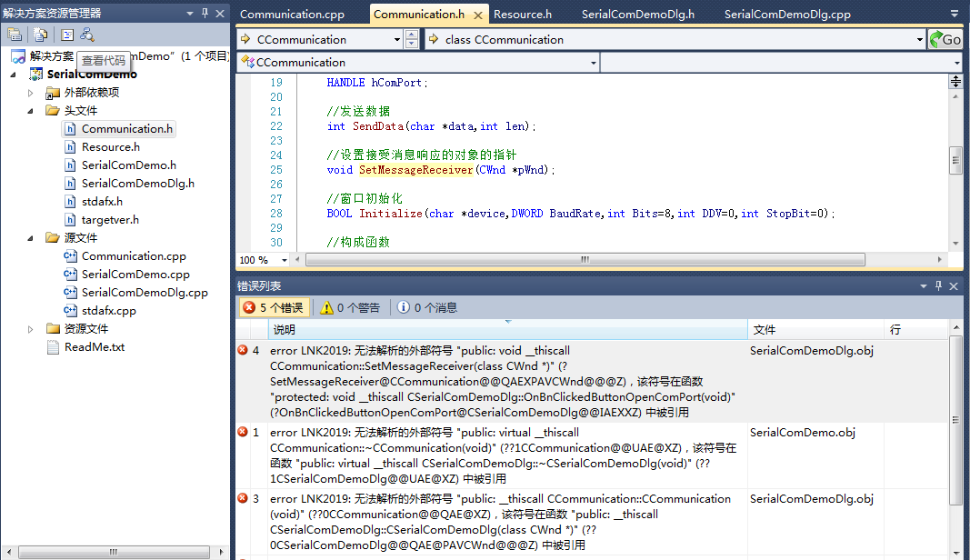Click the error list vertical scrollbar thumb

pos(955,420)
